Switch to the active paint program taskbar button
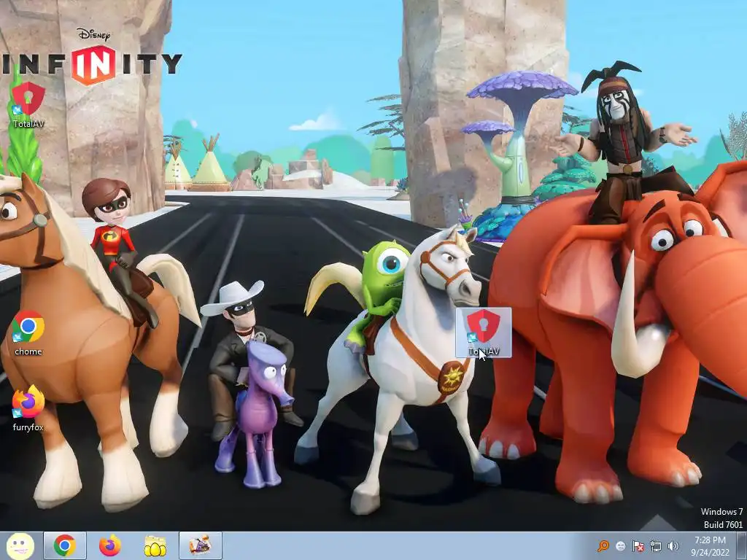Viewport: 747px width, 560px height. [x=201, y=545]
